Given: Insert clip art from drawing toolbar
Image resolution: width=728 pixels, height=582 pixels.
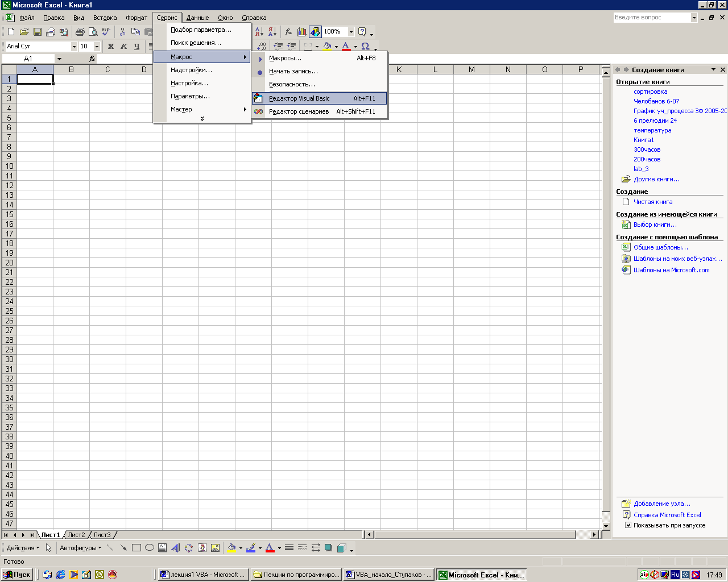Looking at the screenshot, I should 202,548.
